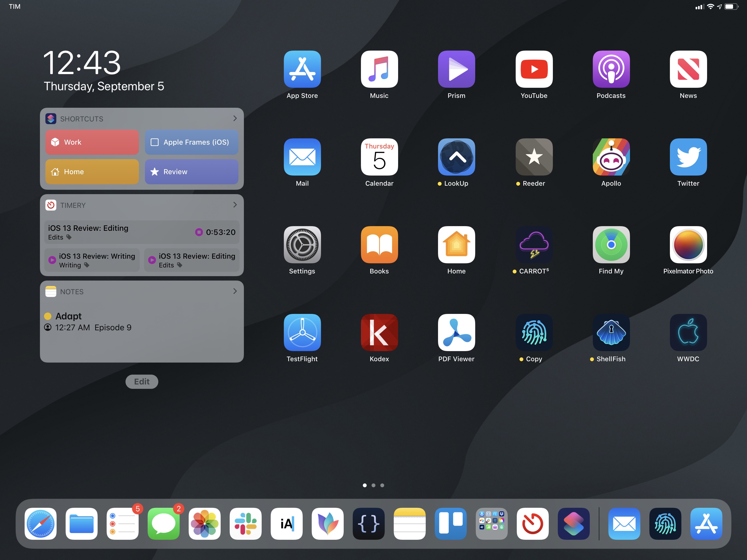Open the Notes app in the dock
Screen dimensions: 747x560
click(410, 524)
